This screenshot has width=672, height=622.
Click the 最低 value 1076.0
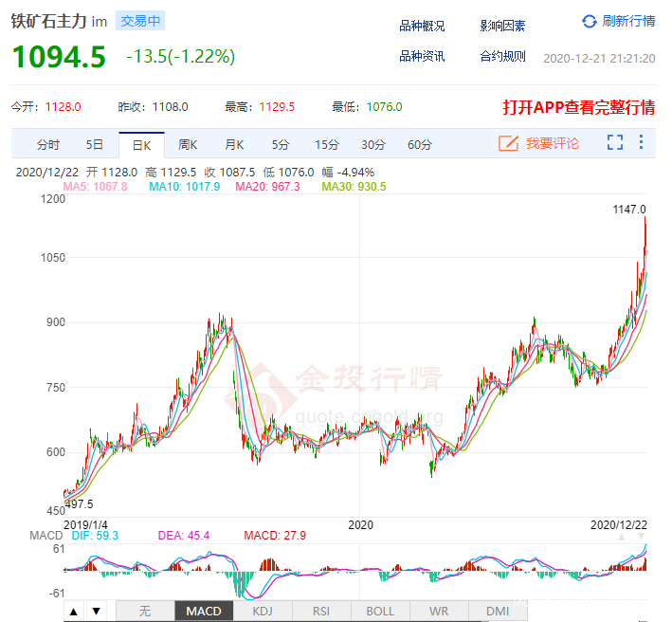coord(384,107)
